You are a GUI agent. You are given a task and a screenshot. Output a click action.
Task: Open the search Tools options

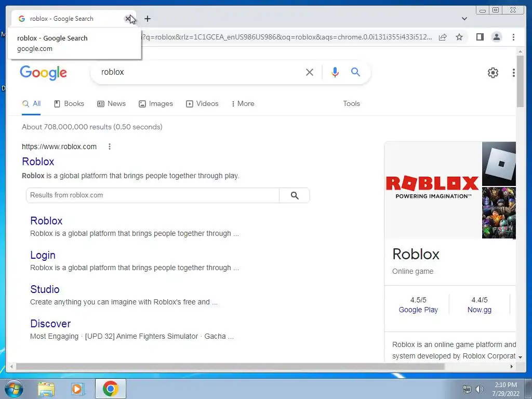tap(352, 104)
